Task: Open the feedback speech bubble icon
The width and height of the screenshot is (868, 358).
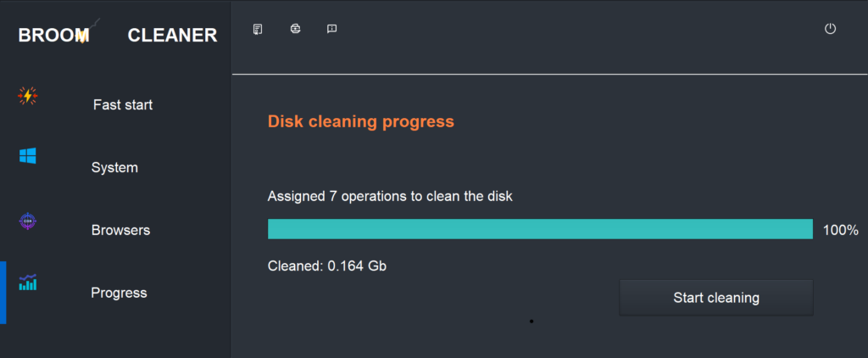Action: pyautogui.click(x=332, y=29)
